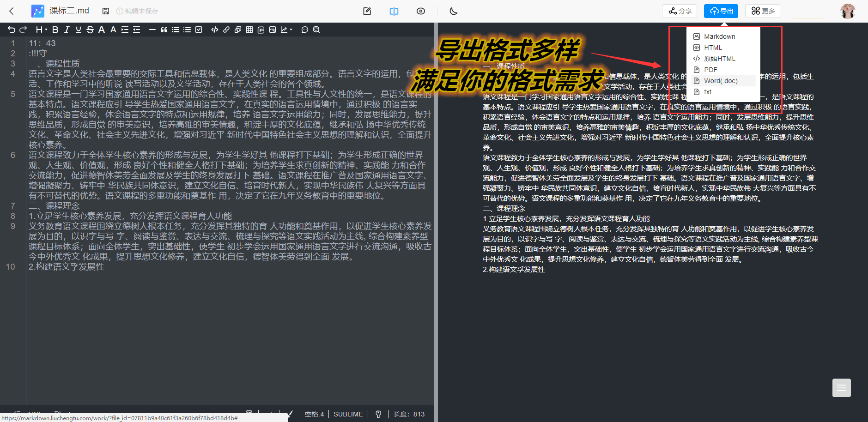Insert a formula with Fx icon
Viewport: 868px width, 422px height.
coord(261,30)
